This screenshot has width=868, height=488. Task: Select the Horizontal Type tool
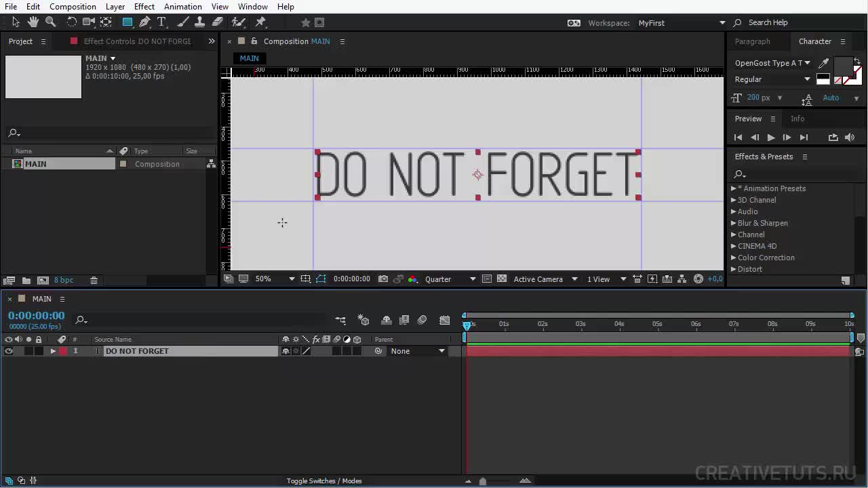click(x=162, y=22)
